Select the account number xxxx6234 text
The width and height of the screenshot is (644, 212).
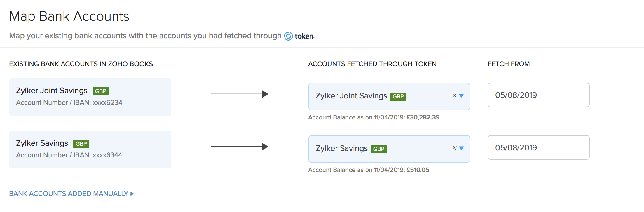coord(107,102)
